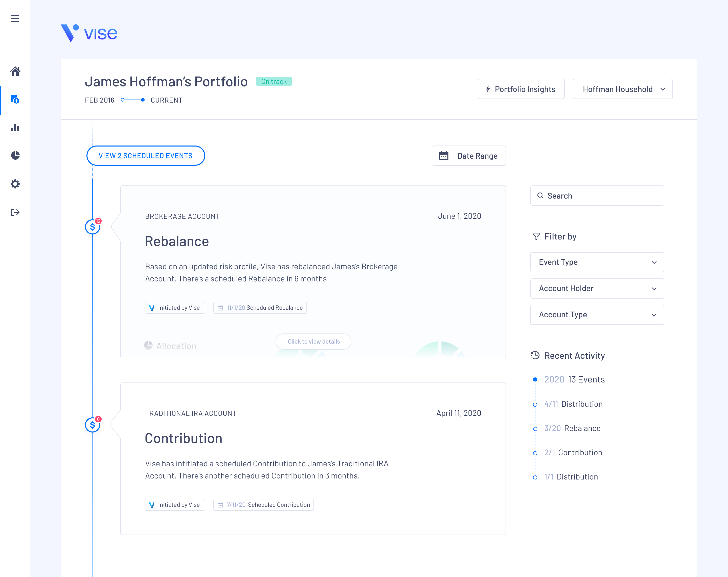Click the search magnifier icon
Screen dimensions: 728x577
[x=540, y=196]
